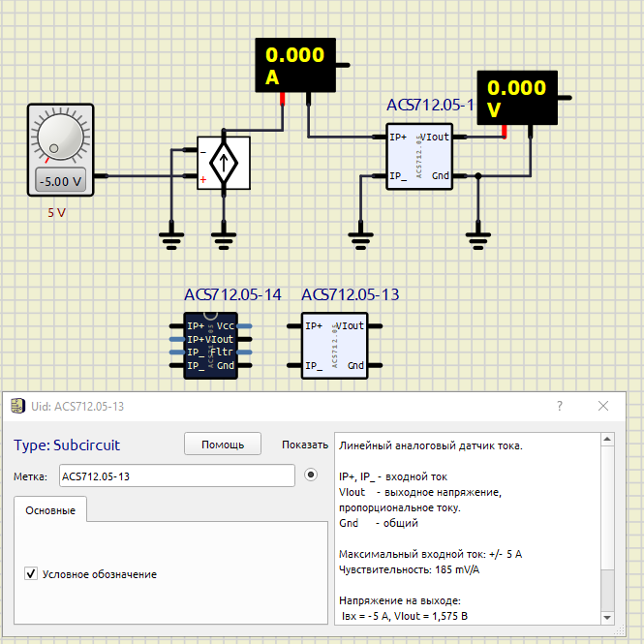Click the "?" help button in dialog title bar
The width and height of the screenshot is (644, 644).
coord(560,406)
